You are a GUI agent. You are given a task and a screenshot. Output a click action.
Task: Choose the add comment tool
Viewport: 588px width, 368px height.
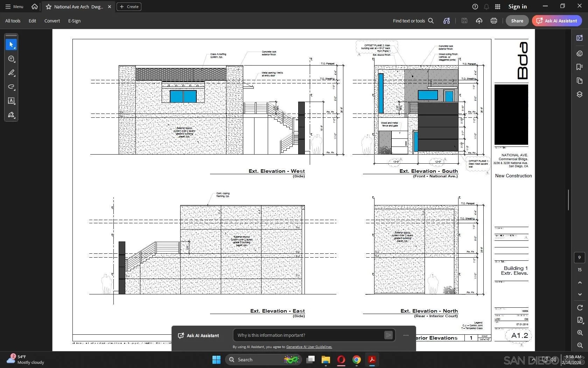pos(11,59)
